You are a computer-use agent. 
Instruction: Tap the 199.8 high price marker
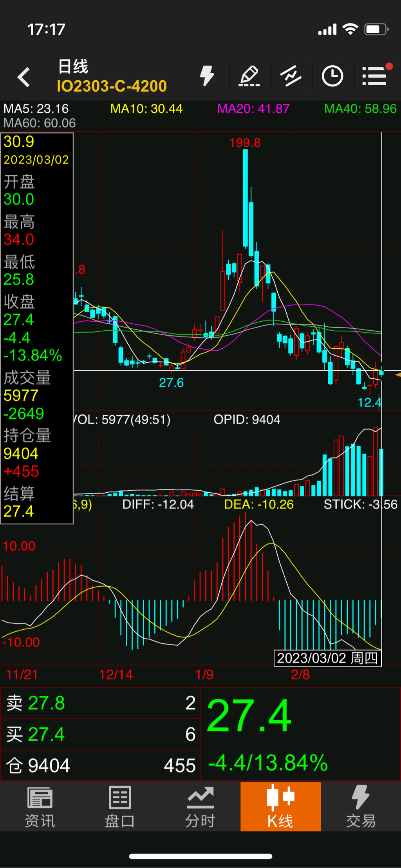point(245,143)
